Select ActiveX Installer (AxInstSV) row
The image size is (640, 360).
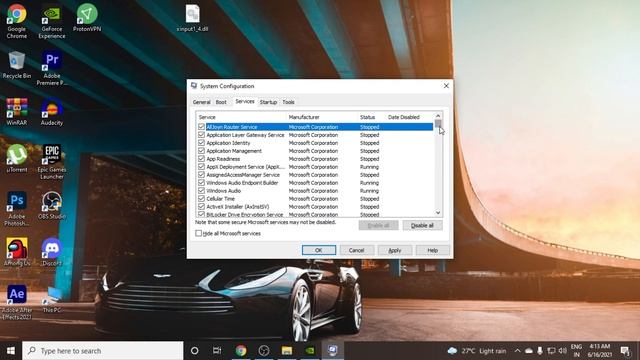tap(315, 207)
